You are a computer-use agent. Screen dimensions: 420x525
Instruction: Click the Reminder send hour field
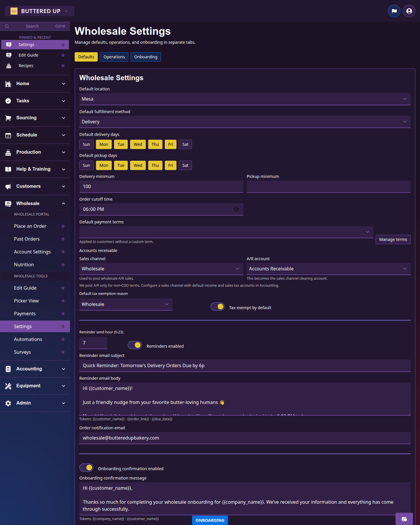coord(93,343)
